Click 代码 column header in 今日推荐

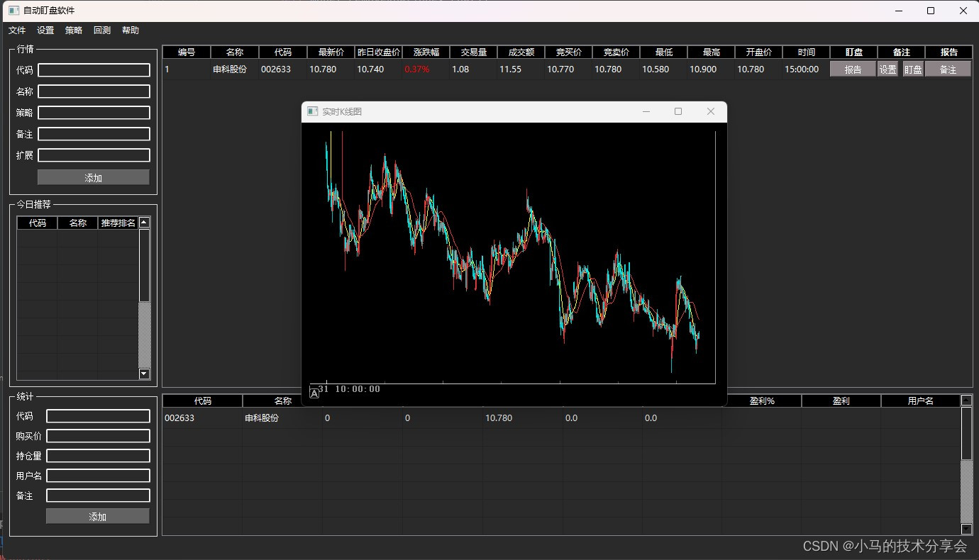(38, 223)
